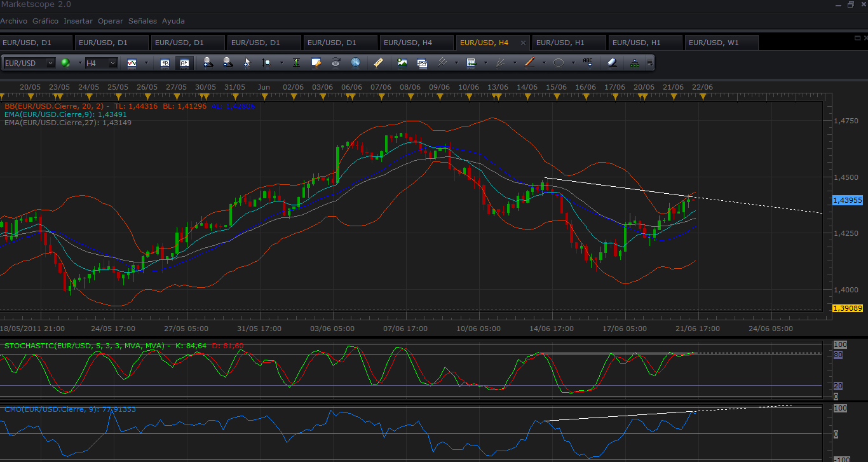Viewport: 868px width, 462px height.
Task: Select the Fibonacci fan lines tool
Action: pos(500,63)
